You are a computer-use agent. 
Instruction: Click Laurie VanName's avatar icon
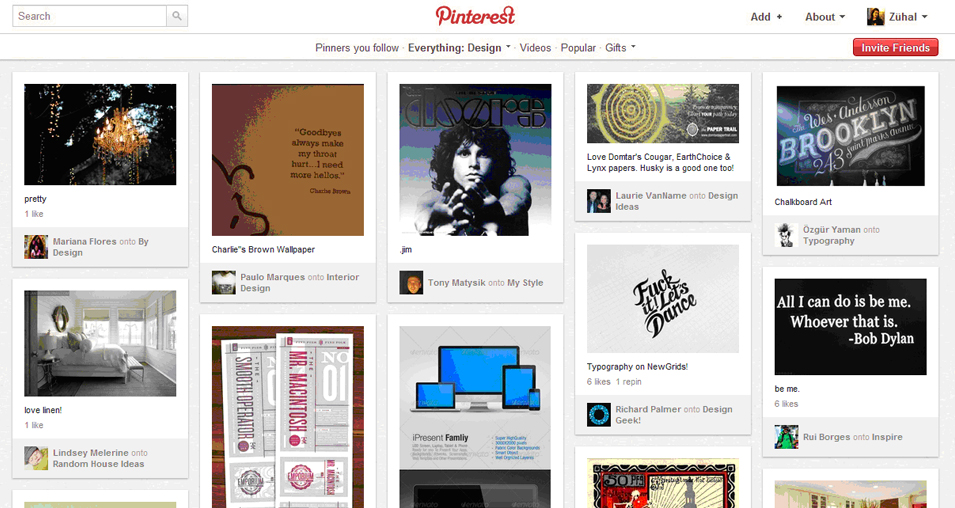(x=599, y=201)
